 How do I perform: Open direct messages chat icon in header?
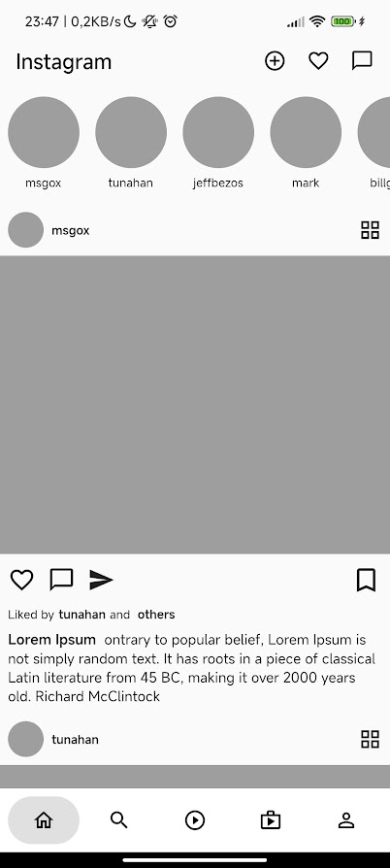point(362,61)
